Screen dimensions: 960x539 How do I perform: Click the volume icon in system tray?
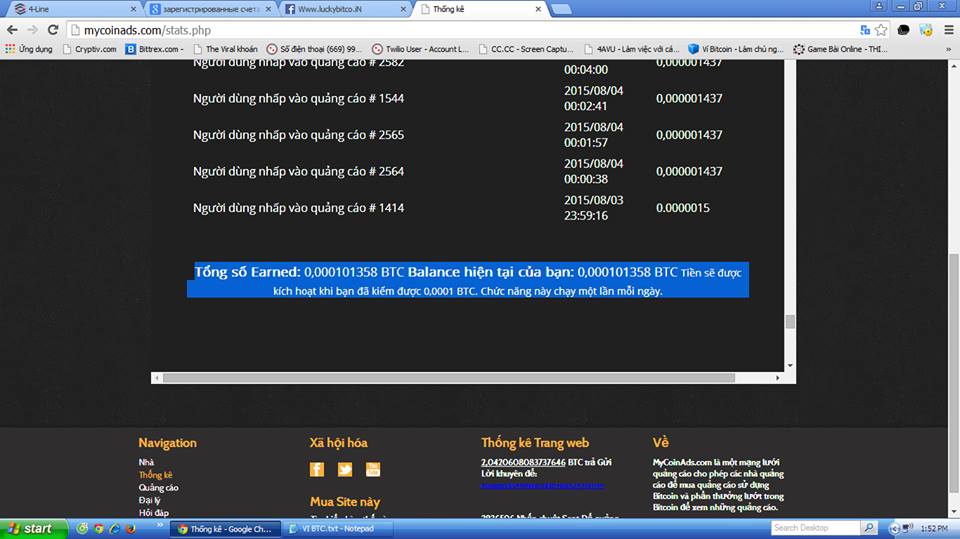(x=907, y=527)
